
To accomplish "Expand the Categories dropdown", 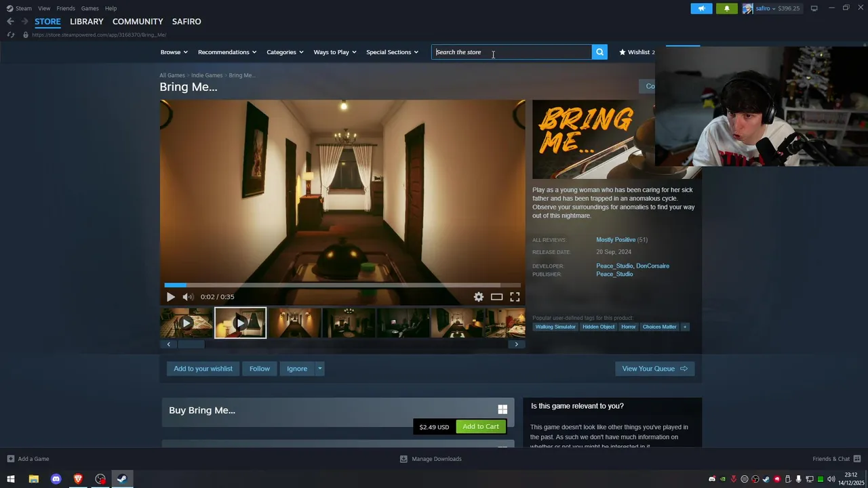I will tap(285, 52).
